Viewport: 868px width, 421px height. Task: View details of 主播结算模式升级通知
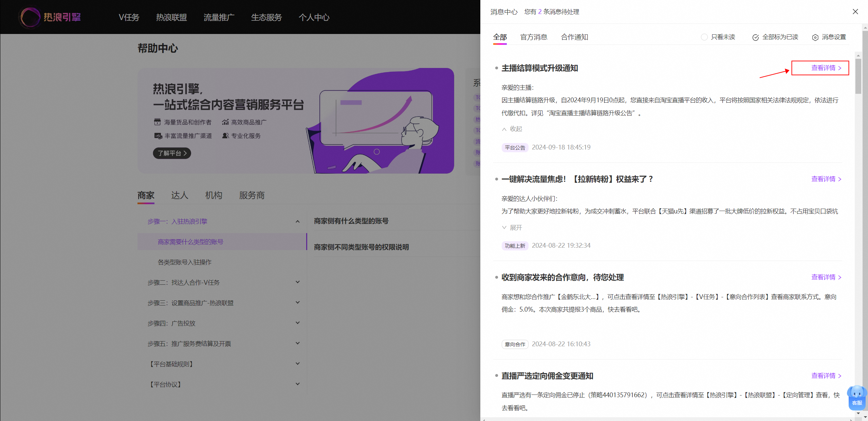click(826, 68)
